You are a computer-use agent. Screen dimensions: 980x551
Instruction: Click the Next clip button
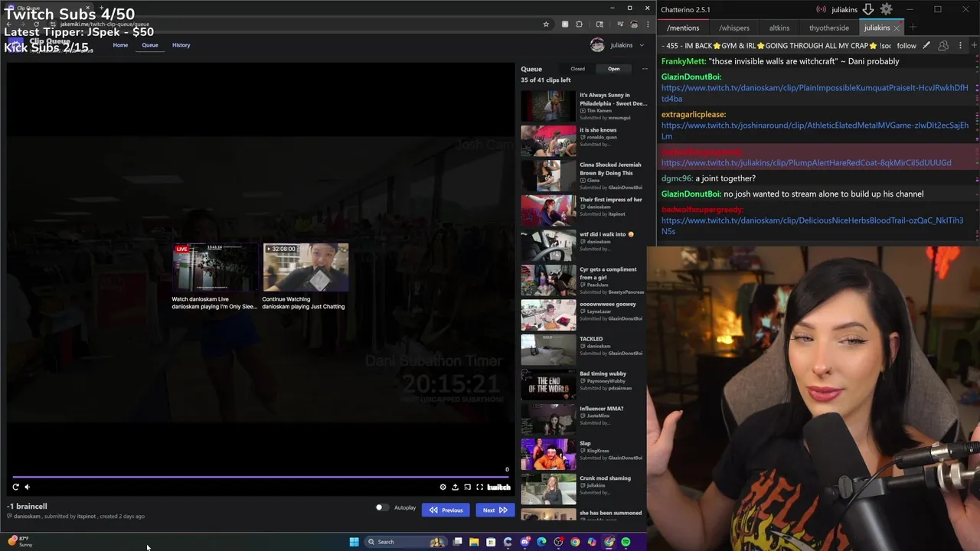tap(495, 510)
